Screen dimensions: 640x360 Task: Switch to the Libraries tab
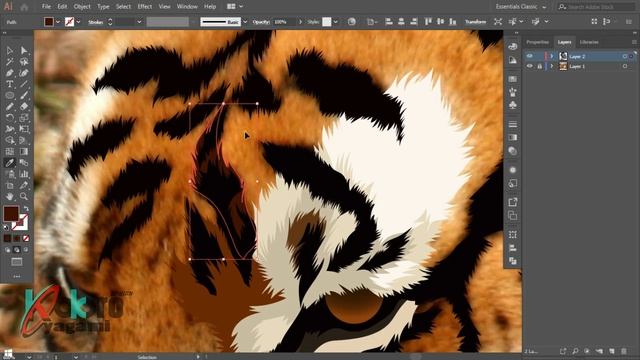tap(589, 42)
